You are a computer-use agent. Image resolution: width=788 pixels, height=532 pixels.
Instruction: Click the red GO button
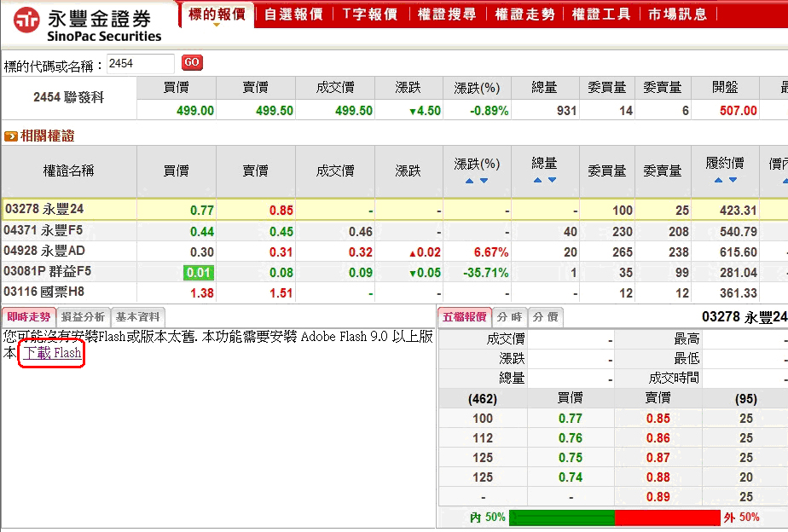[x=192, y=63]
